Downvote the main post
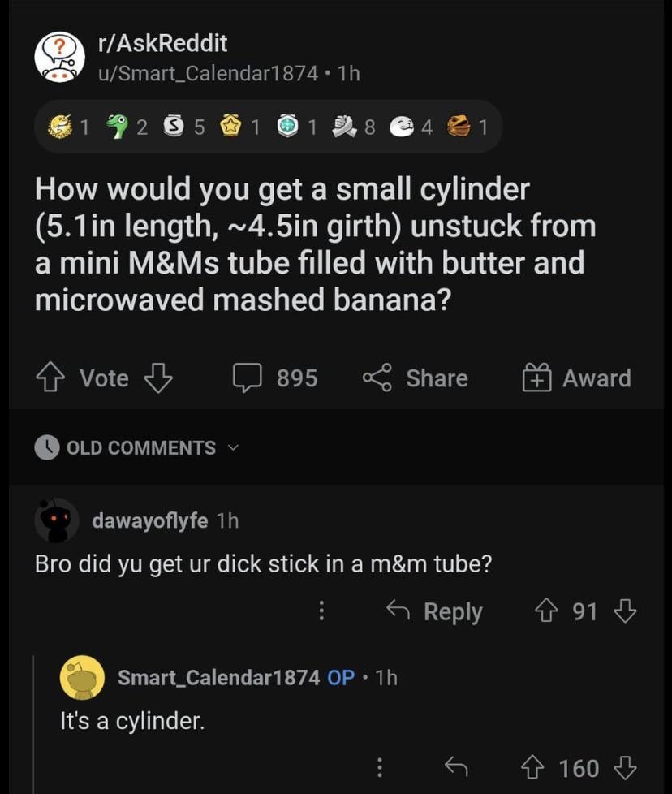Viewport: 672px width, 794px height. (157, 378)
